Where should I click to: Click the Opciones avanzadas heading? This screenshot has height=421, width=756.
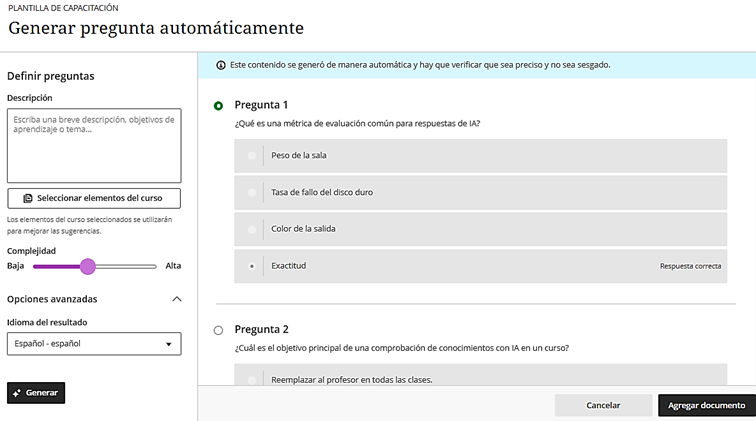pyautogui.click(x=52, y=299)
